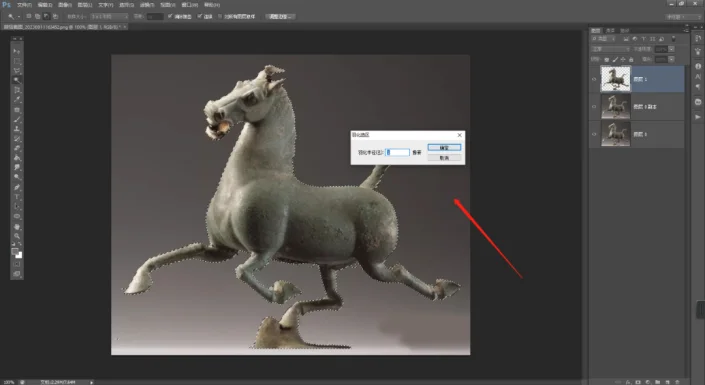This screenshot has height=385, width=705.
Task: Open the sample size dropdown
Action: (x=109, y=17)
